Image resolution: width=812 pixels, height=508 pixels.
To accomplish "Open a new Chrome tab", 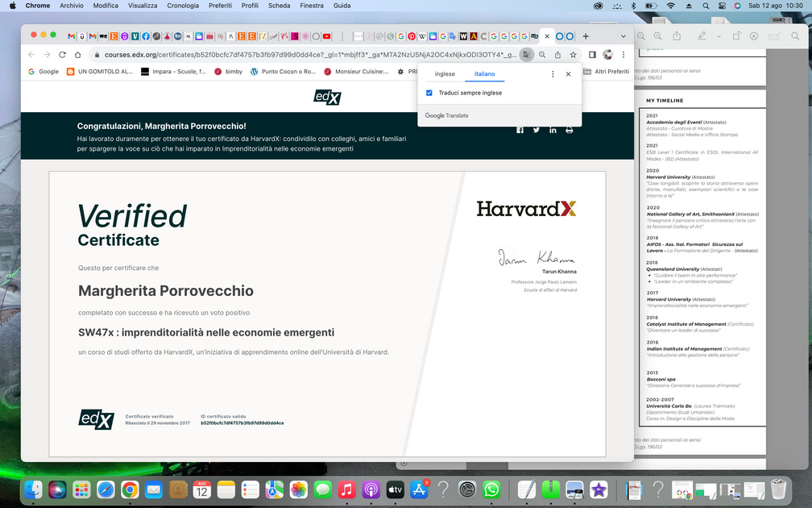I will pos(586,36).
